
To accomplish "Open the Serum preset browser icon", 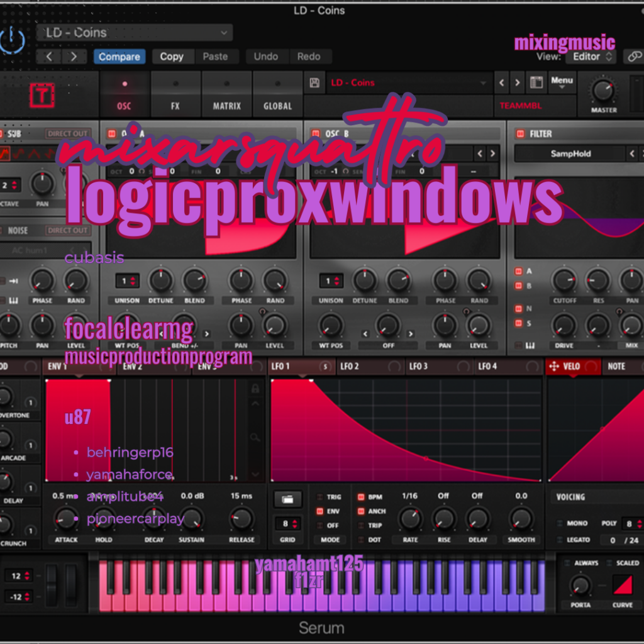I will [536, 82].
